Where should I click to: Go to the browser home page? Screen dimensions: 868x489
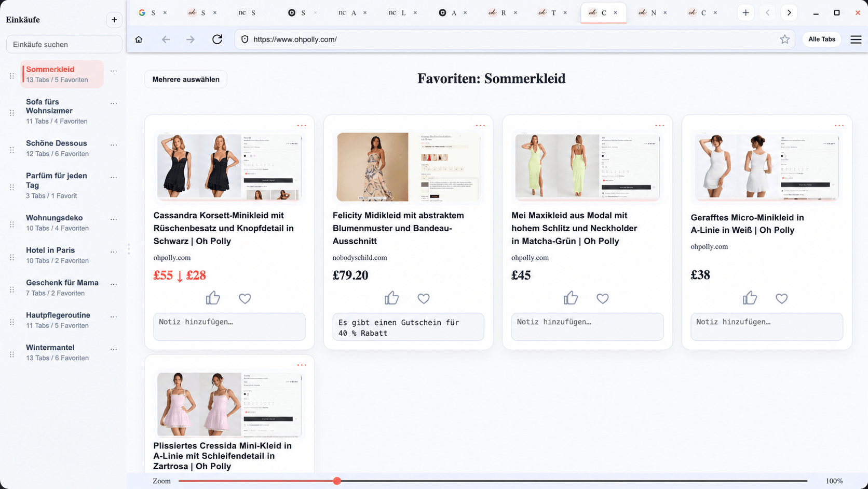(139, 39)
